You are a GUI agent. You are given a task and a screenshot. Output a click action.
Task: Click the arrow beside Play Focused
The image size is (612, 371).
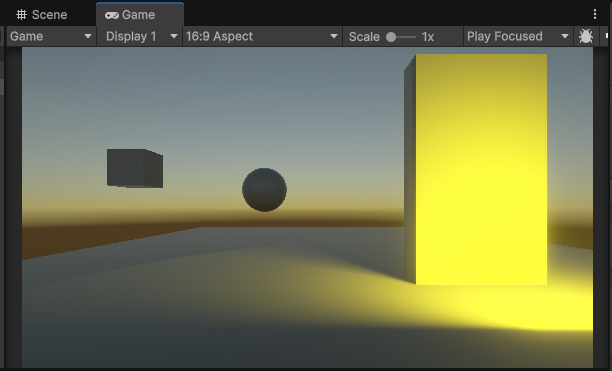coord(564,36)
